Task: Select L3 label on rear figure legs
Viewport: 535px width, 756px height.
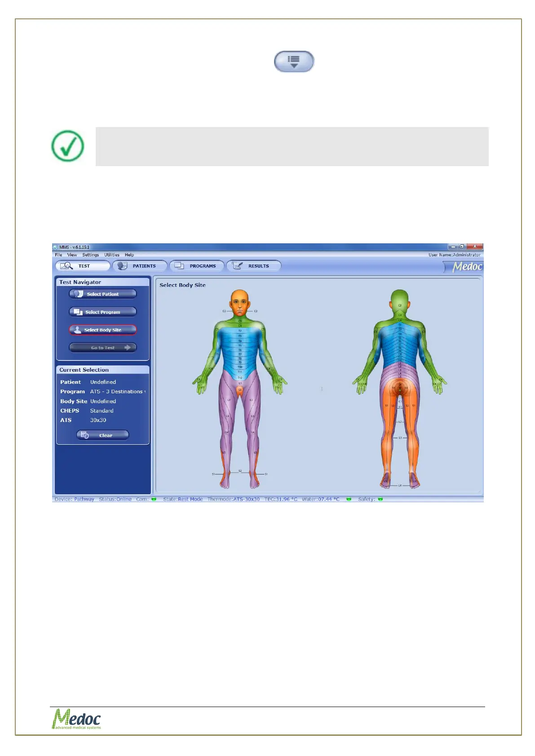Action: 400,437
